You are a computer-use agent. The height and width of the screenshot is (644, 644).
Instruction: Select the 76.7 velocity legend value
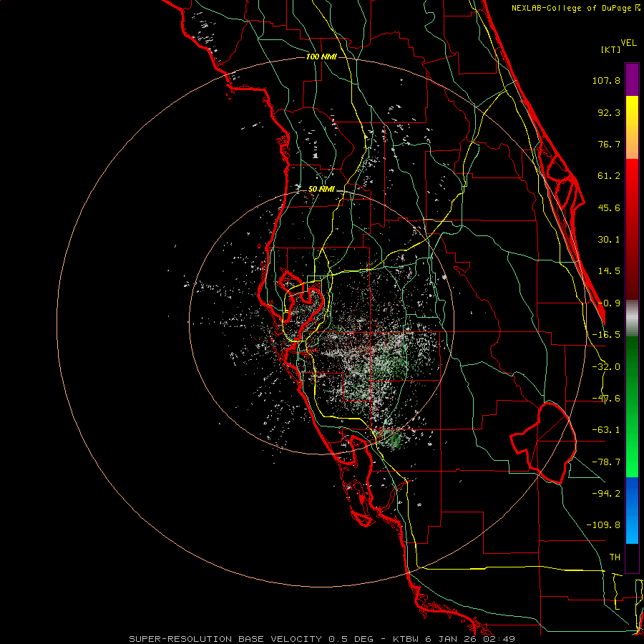609,144
